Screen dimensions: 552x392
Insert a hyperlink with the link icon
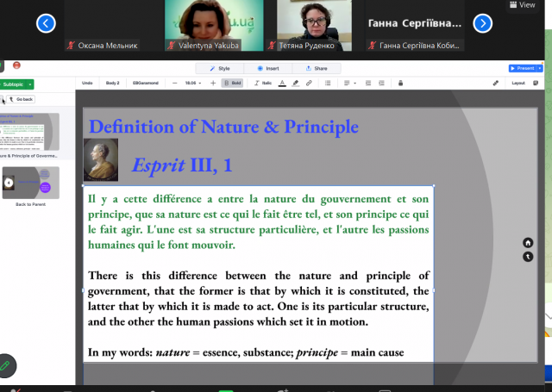[309, 84]
